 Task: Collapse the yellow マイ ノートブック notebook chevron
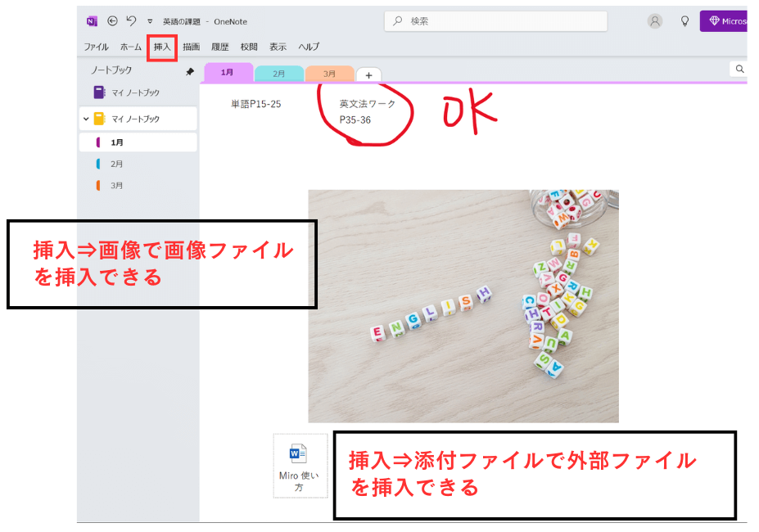(x=86, y=119)
